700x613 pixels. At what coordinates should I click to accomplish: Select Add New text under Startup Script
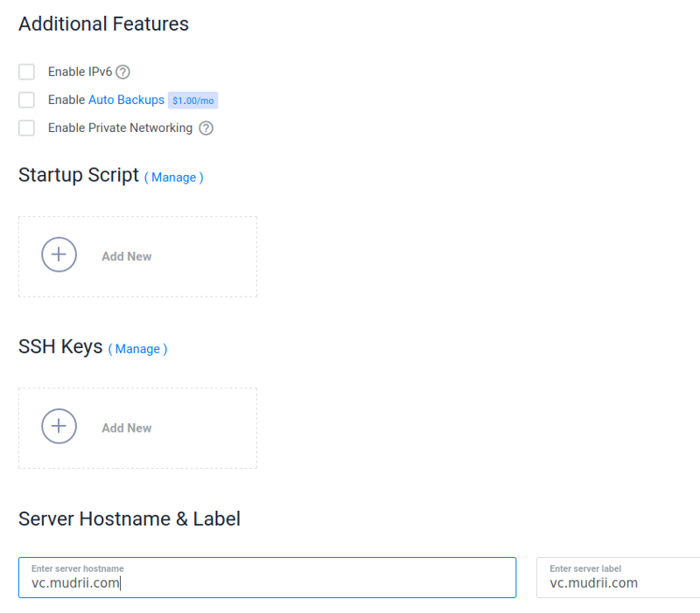point(127,256)
